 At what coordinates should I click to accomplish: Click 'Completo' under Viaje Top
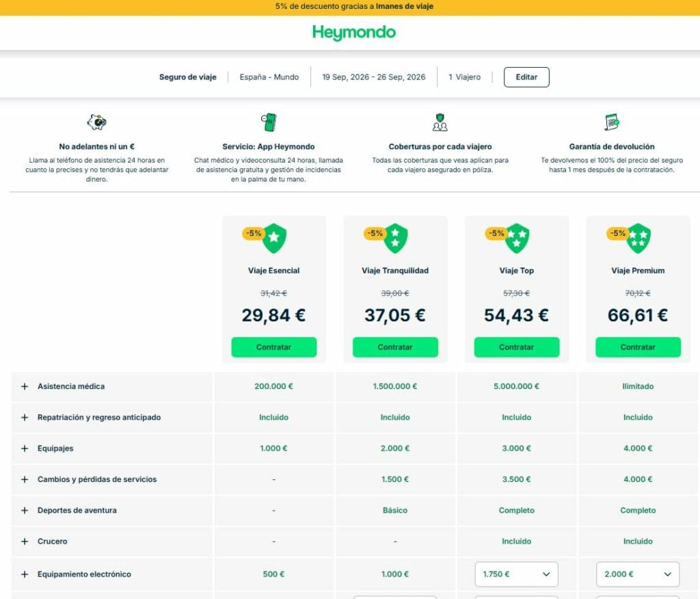517,510
